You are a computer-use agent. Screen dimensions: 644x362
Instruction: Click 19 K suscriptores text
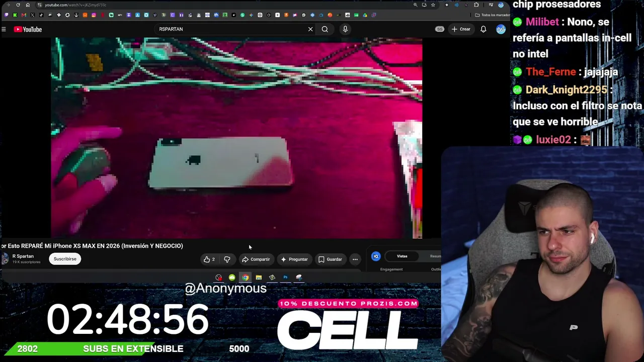click(26, 262)
